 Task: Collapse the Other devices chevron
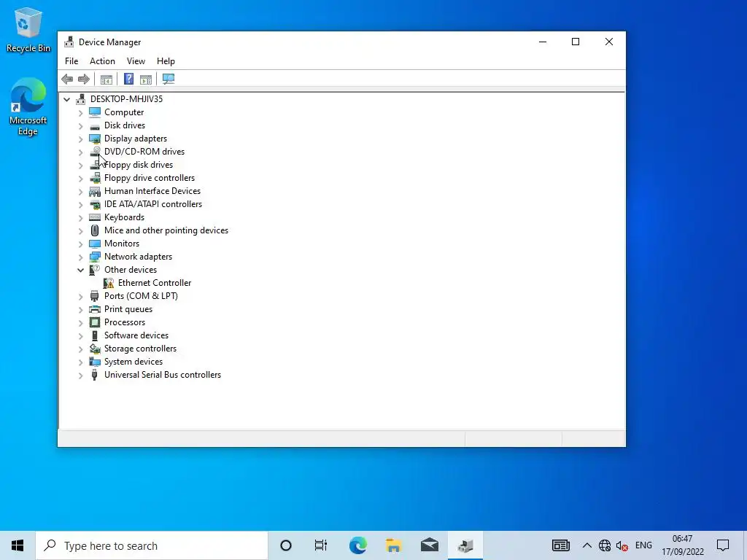click(x=80, y=270)
